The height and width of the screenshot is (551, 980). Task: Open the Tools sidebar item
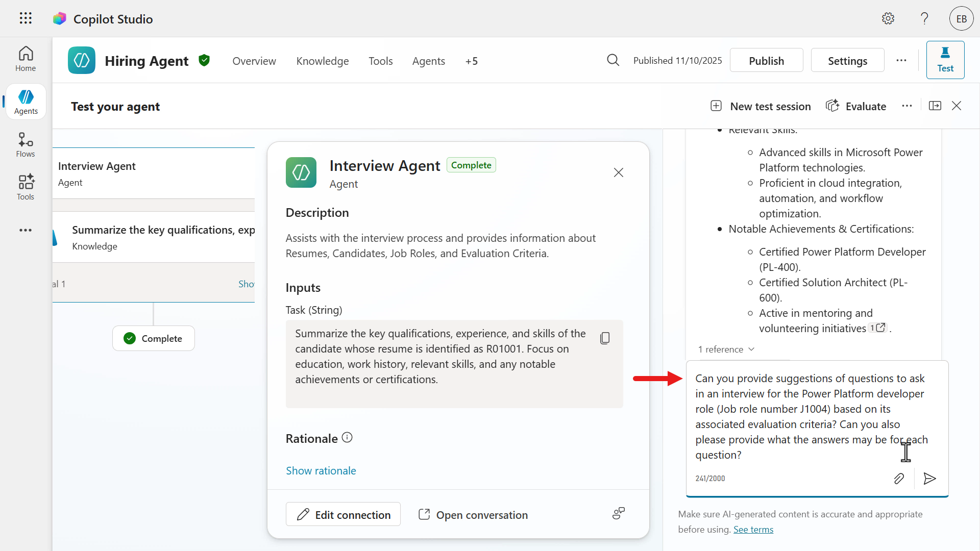(26, 187)
